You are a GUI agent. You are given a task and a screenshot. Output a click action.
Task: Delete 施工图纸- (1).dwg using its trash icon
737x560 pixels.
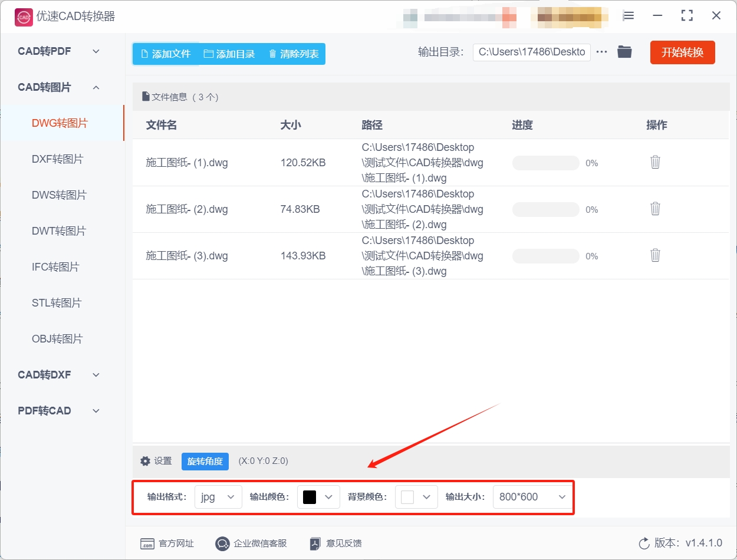click(x=655, y=162)
